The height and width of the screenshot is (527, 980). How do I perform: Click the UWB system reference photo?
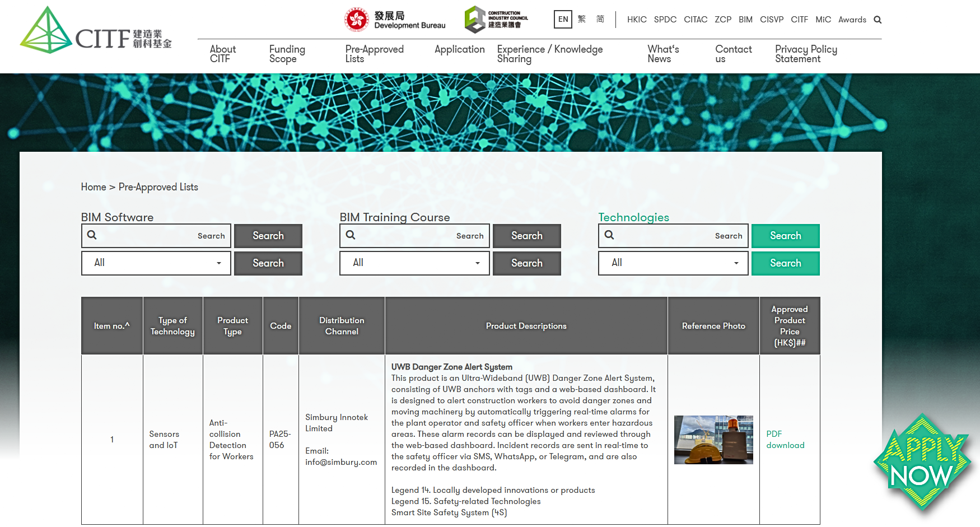[x=713, y=439]
